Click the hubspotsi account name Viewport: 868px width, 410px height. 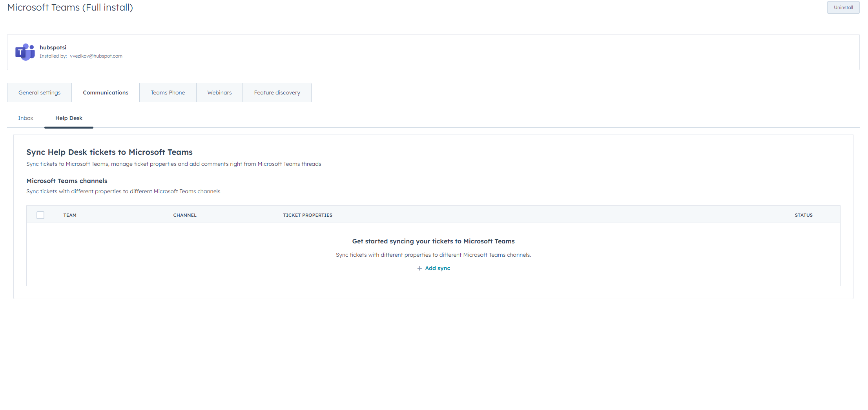(53, 47)
